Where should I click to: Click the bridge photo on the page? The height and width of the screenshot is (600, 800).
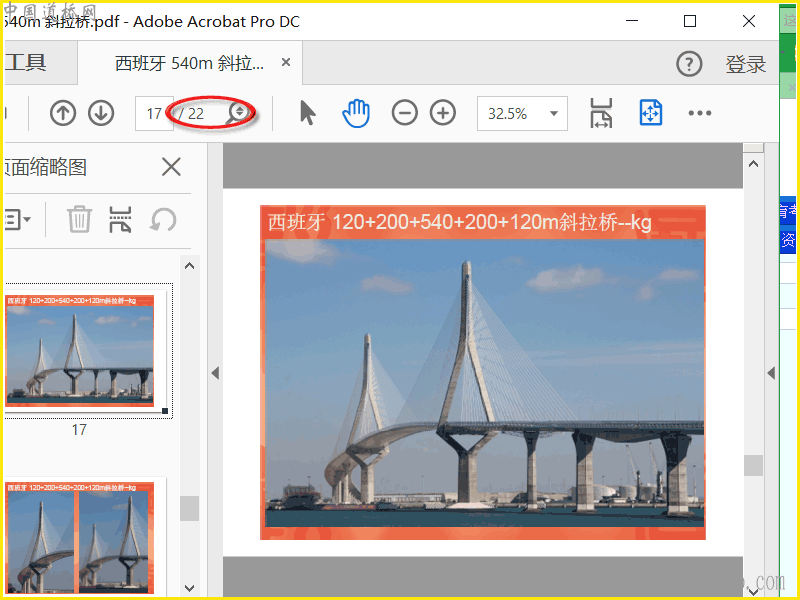(x=485, y=383)
